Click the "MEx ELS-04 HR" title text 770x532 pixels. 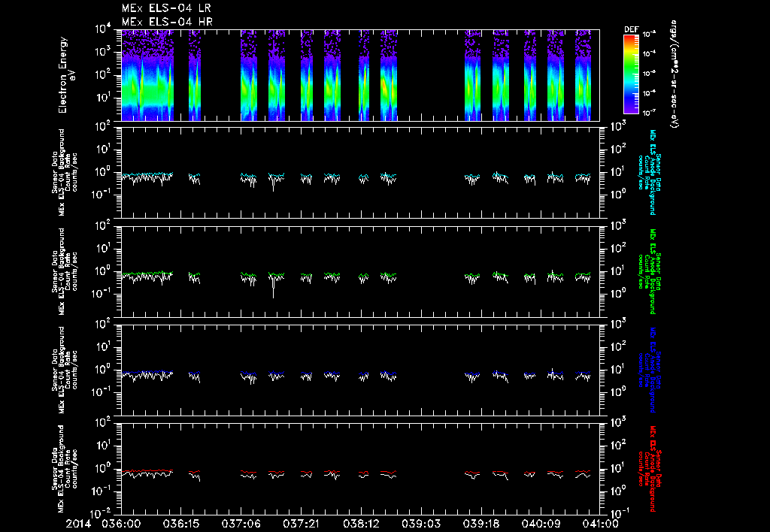pyautogui.click(x=167, y=22)
